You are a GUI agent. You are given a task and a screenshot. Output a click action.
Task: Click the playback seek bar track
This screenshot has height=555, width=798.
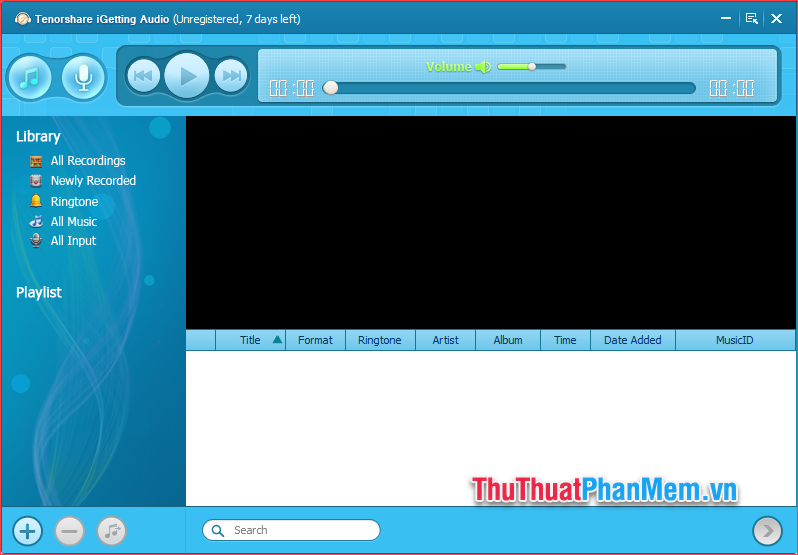[509, 88]
